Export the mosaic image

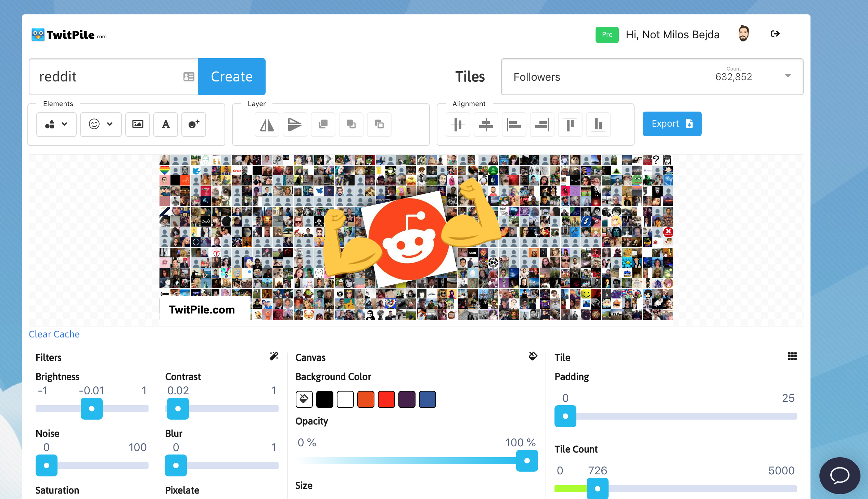[x=672, y=124]
